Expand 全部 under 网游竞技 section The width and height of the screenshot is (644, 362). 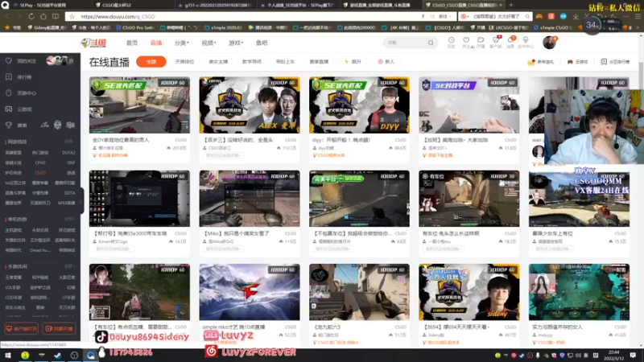tap(69, 142)
